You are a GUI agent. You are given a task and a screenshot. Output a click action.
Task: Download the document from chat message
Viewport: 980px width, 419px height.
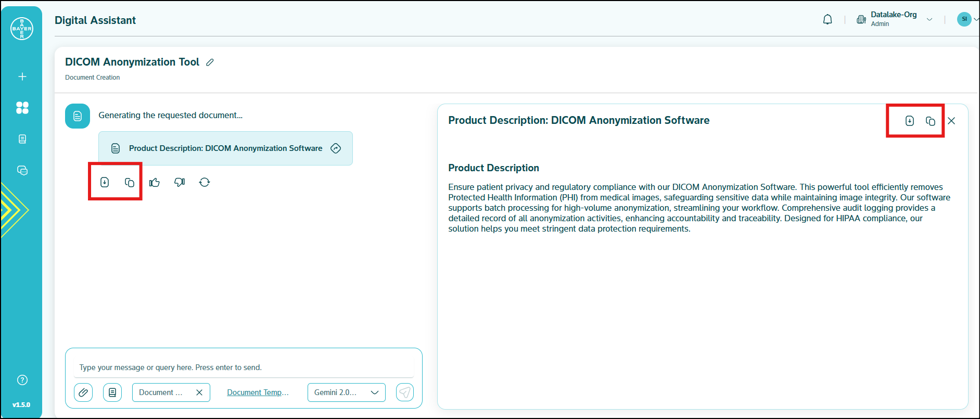[105, 182]
